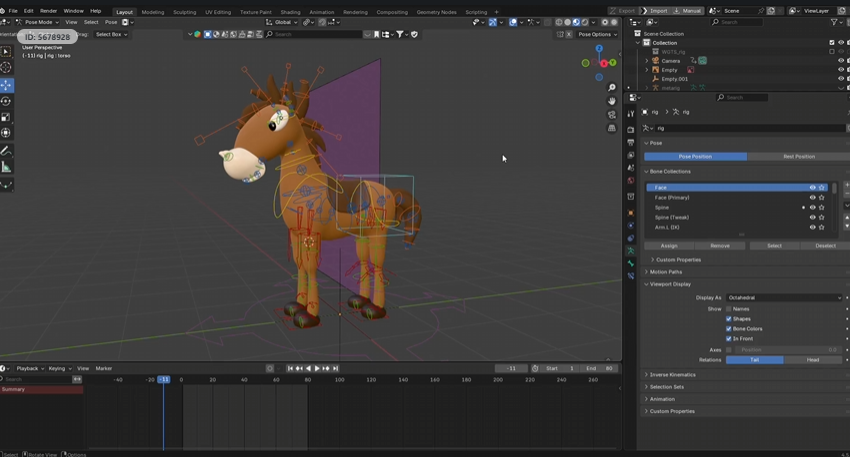This screenshot has height=457, width=850.
Task: Select the Rotate tool in the toolbar
Action: pos(6,101)
